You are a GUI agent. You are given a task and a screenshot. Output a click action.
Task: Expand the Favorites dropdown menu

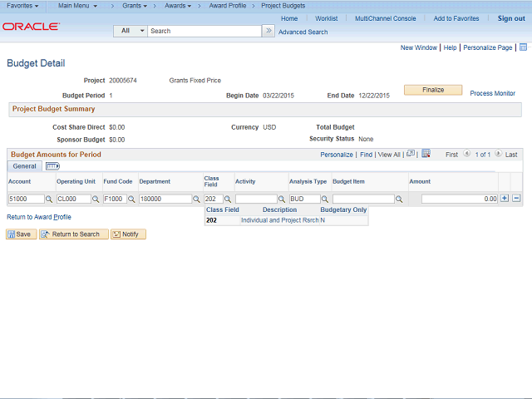22,6
